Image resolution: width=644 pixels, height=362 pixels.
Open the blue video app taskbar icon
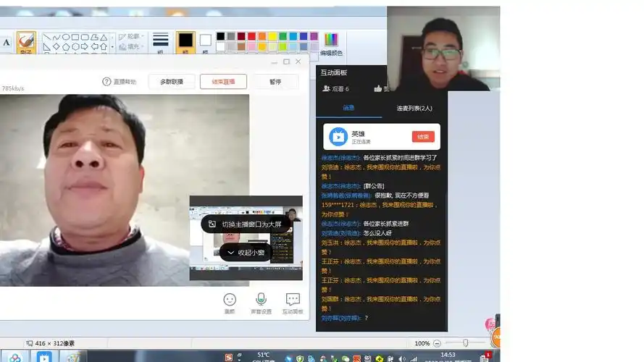(44, 357)
